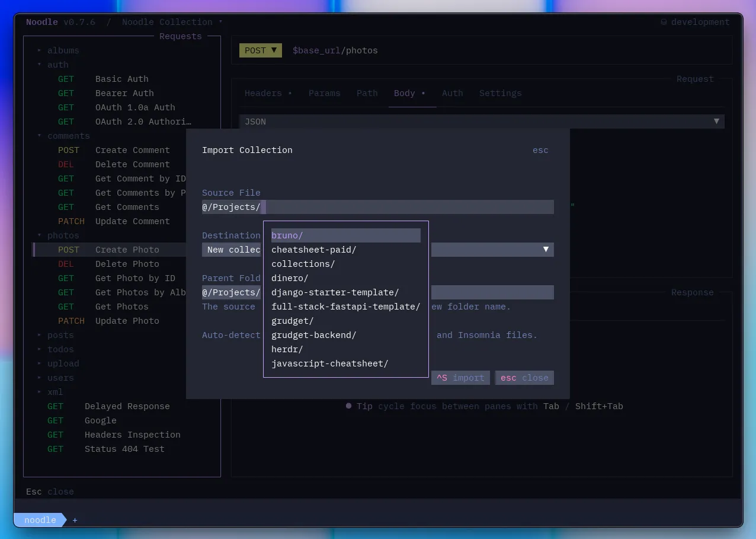Add a new terminal tab with plus
The width and height of the screenshot is (756, 539).
tap(75, 520)
